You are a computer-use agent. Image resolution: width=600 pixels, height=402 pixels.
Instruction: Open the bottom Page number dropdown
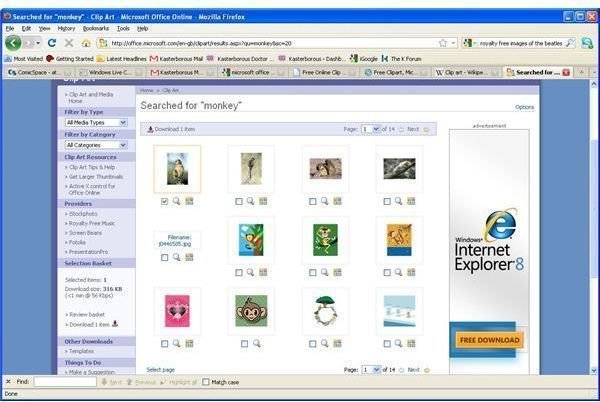pos(371,369)
